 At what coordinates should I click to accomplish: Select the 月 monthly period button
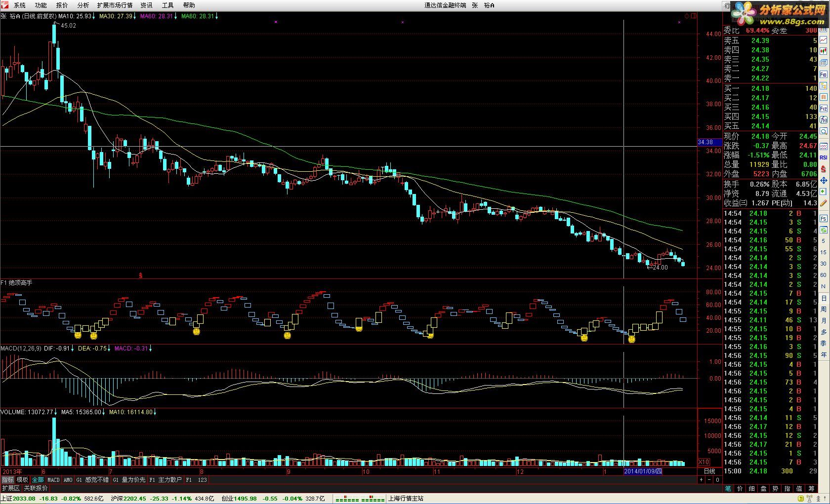pyautogui.click(x=824, y=320)
